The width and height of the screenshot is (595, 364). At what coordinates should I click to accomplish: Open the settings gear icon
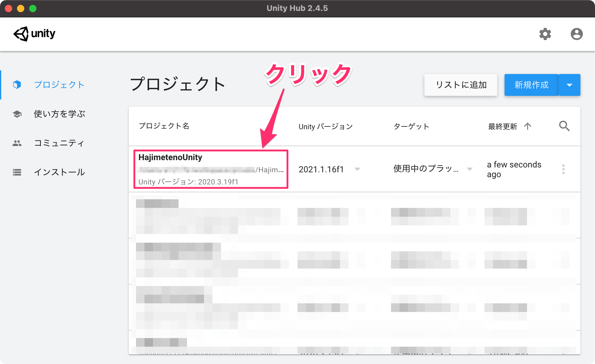[545, 34]
